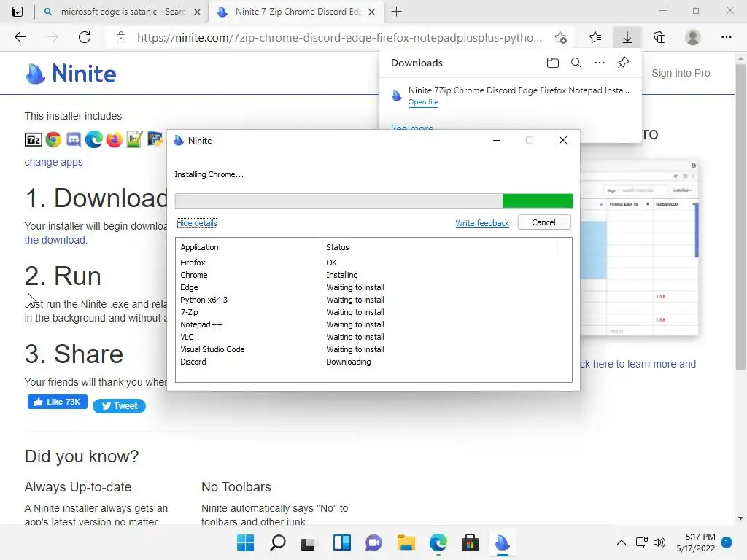Open the Favorites list icon
Viewport: 747px width, 560px height.
point(595,37)
